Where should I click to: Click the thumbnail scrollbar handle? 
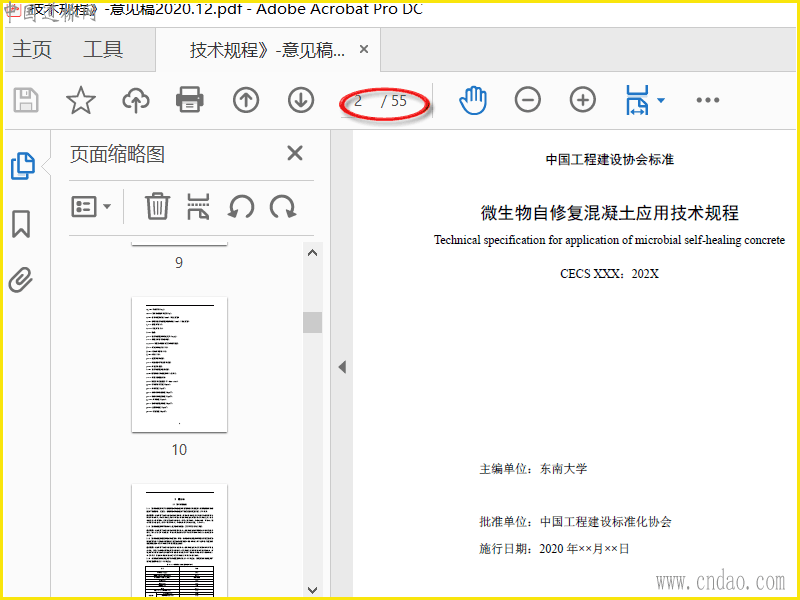pos(312,322)
